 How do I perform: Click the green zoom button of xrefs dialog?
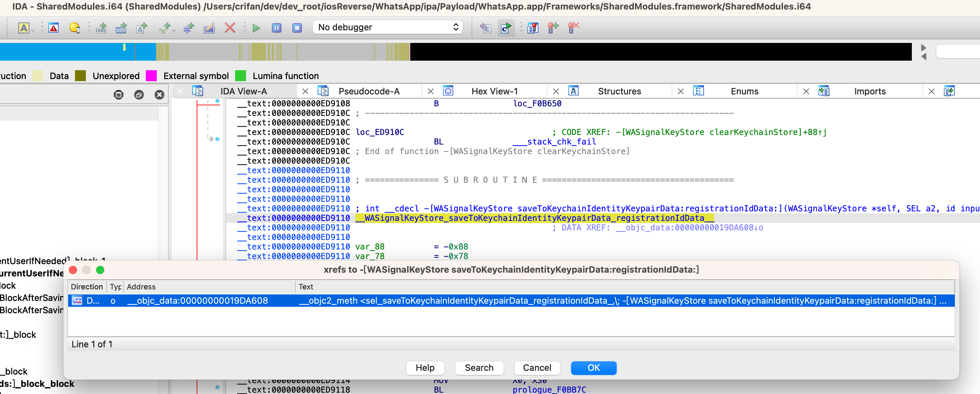(x=100, y=270)
